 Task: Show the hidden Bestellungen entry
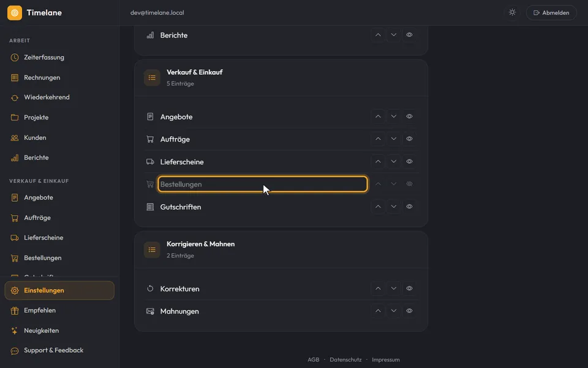pos(409,184)
